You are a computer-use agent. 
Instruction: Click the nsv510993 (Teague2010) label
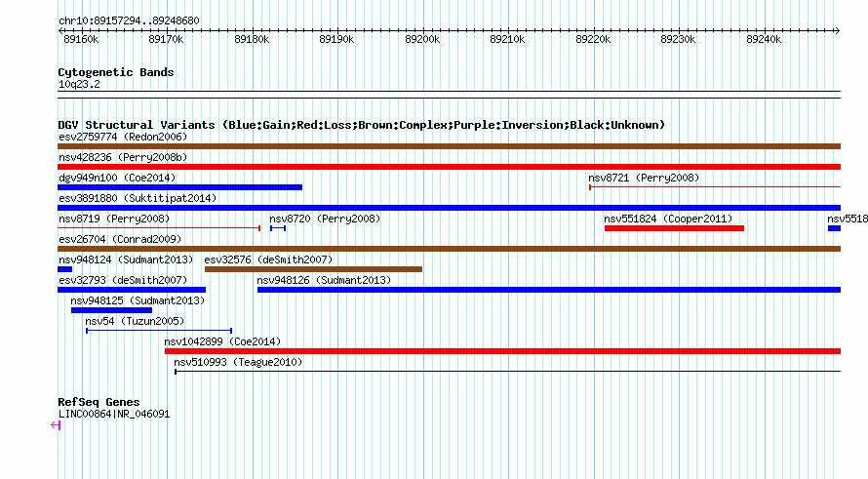click(x=238, y=362)
